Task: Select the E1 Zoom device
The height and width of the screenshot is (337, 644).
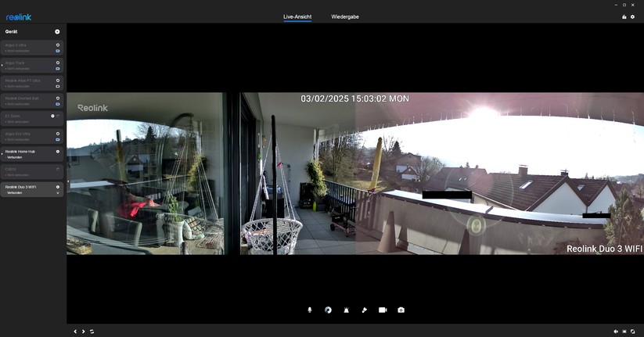Action: [32, 119]
